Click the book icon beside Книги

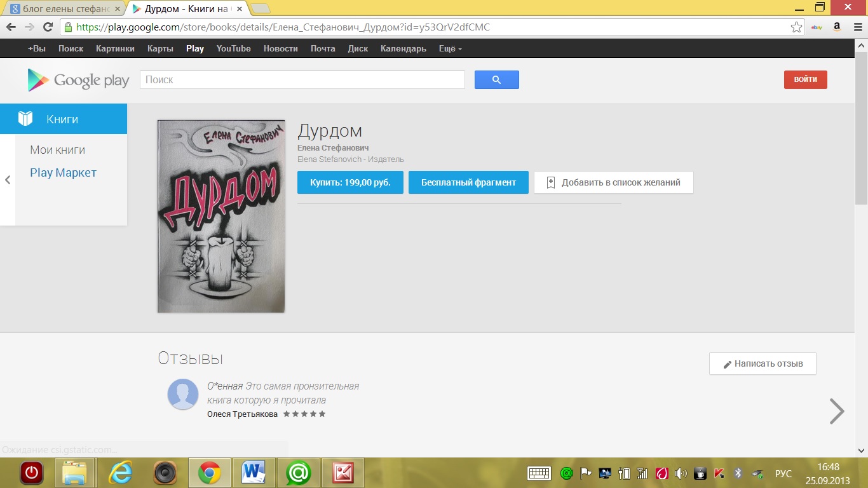tap(25, 119)
